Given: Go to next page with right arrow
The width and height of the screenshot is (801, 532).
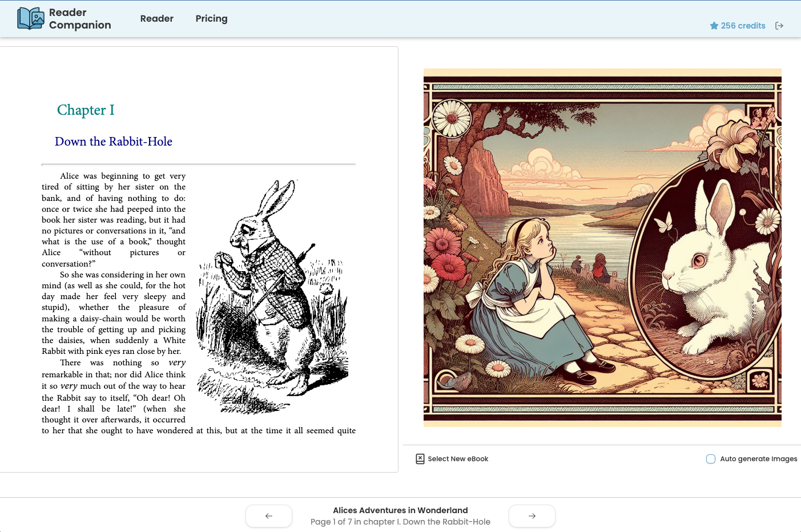Looking at the screenshot, I should 532,516.
